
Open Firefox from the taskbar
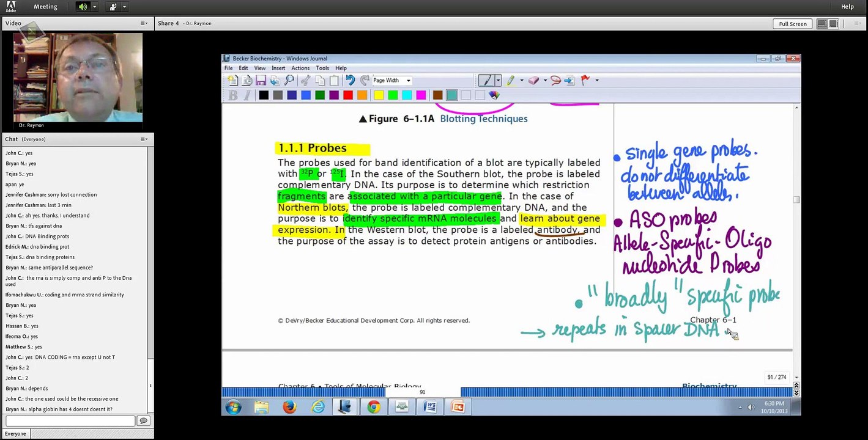[289, 407]
